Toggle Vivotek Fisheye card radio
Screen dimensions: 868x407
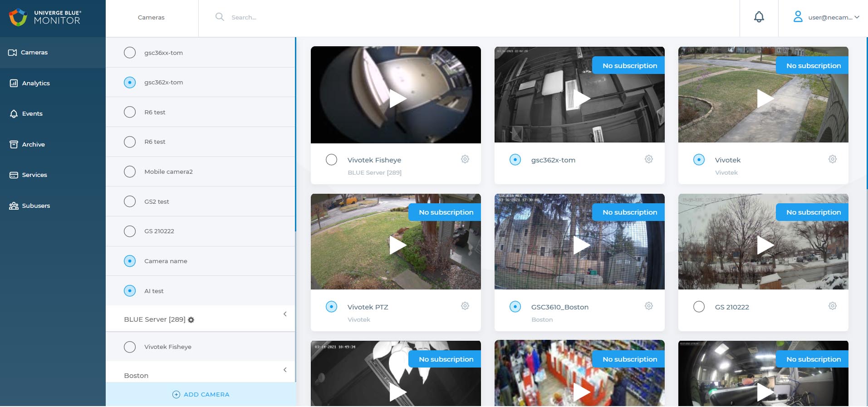(332, 160)
